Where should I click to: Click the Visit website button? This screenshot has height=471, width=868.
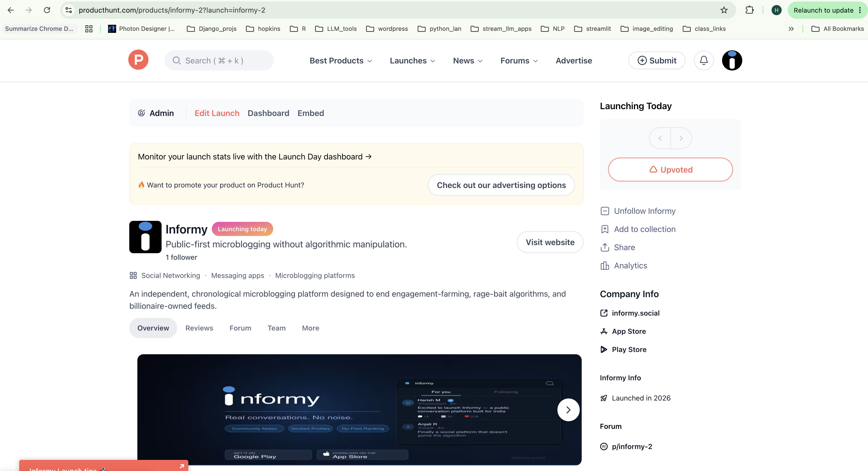550,242
